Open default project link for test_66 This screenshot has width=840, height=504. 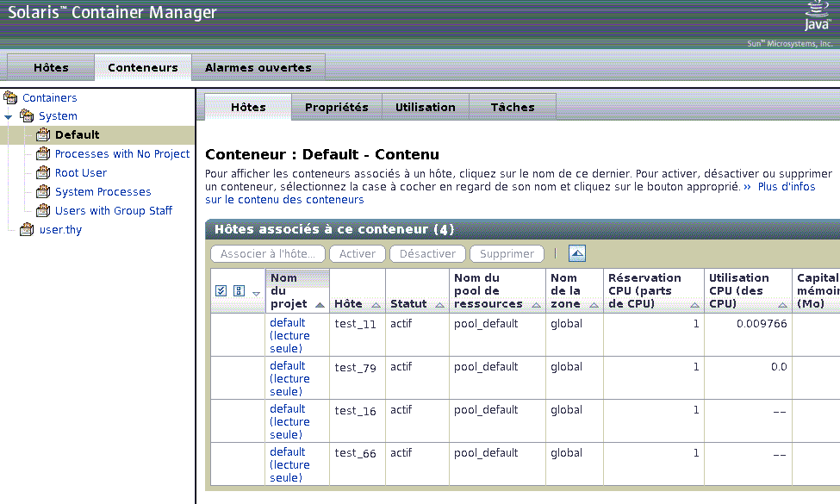(x=289, y=464)
